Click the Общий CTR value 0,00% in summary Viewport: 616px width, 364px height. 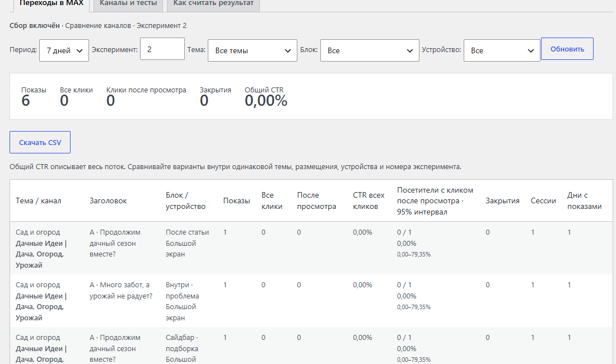pyautogui.click(x=266, y=101)
